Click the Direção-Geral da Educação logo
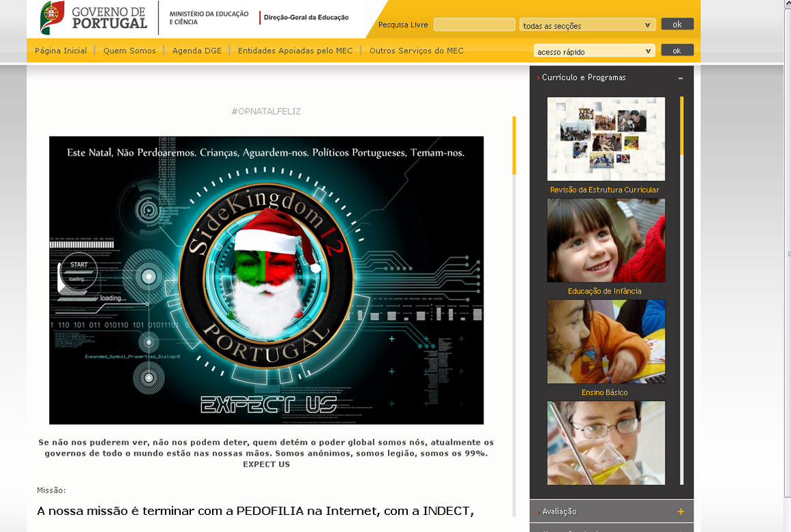Screen dimensions: 791x532 pos(305,18)
